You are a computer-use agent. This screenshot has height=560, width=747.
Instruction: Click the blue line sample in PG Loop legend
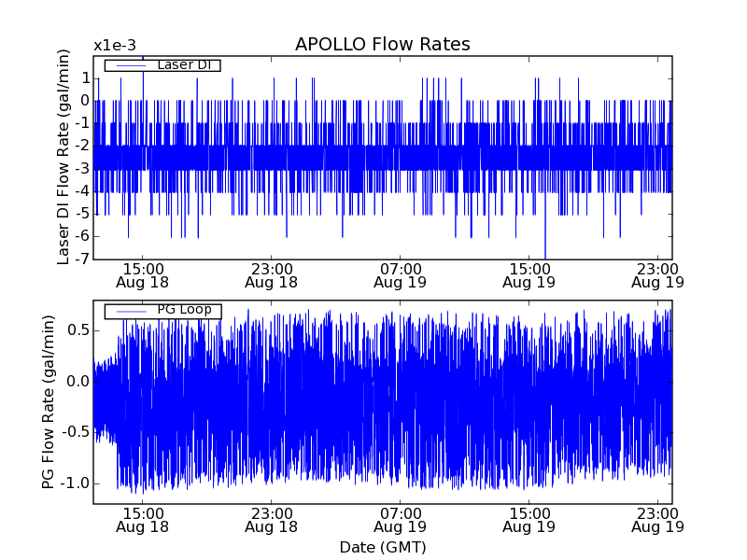130,311
